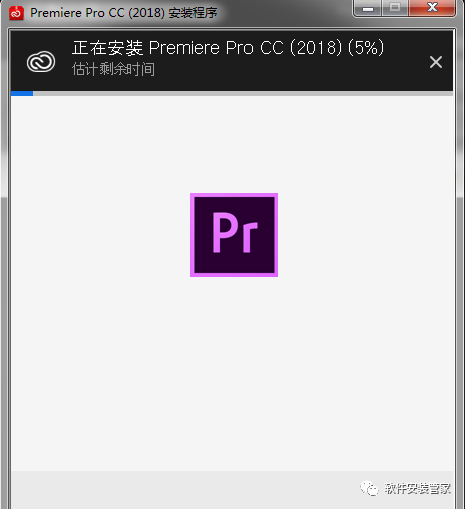Screen dimensions: 465x509
Task: Click the red Adobe installer title bar icon
Action: (x=16, y=13)
